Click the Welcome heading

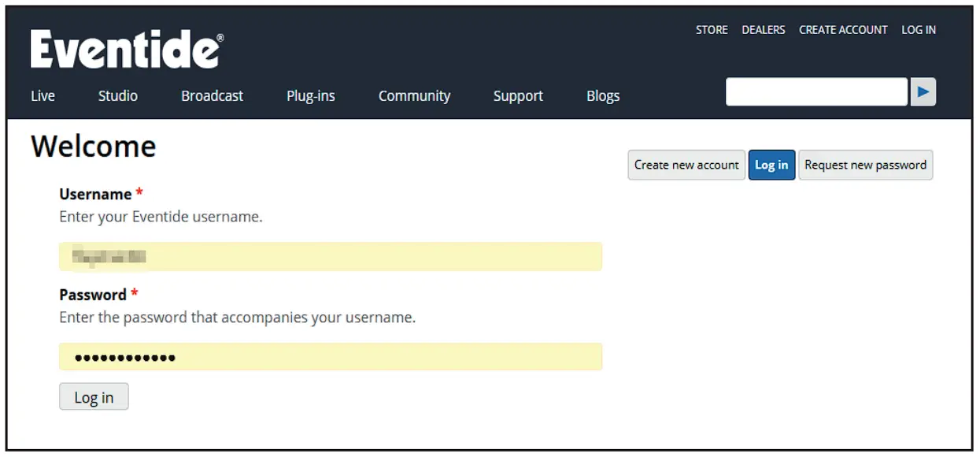click(94, 147)
